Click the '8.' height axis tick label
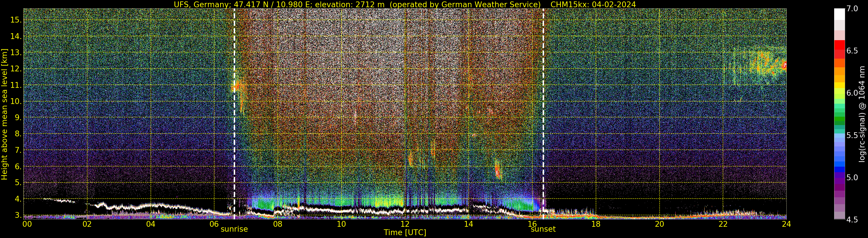 pyautogui.click(x=18, y=134)
